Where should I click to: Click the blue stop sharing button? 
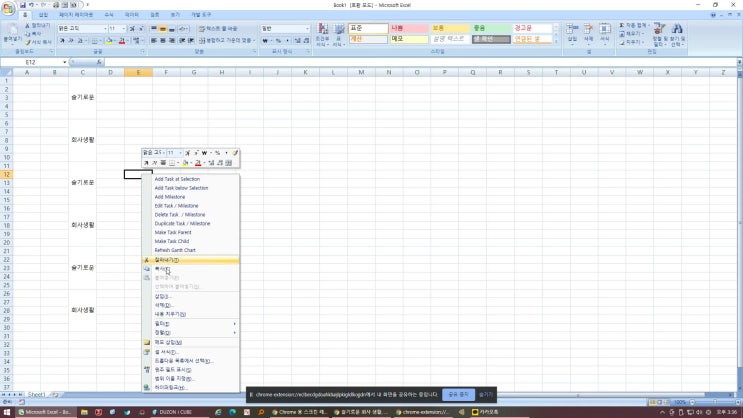(458, 394)
